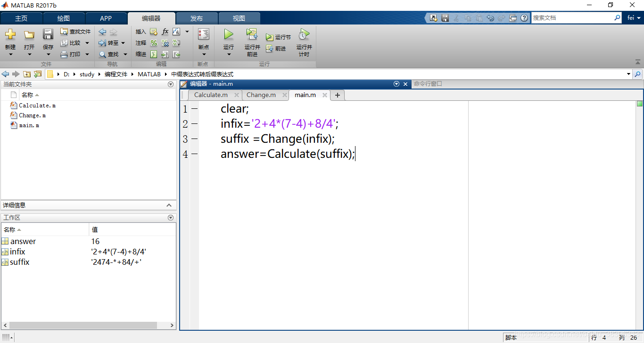Open the 新建 dropdown arrow
Screen dimensions: 644x343
pyautogui.click(x=10, y=54)
